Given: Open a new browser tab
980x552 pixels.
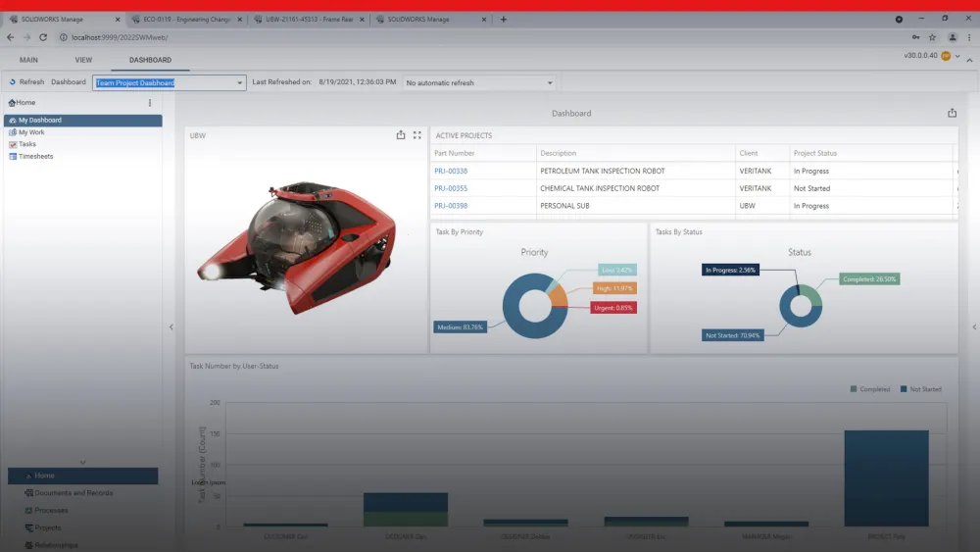Looking at the screenshot, I should [x=503, y=20].
